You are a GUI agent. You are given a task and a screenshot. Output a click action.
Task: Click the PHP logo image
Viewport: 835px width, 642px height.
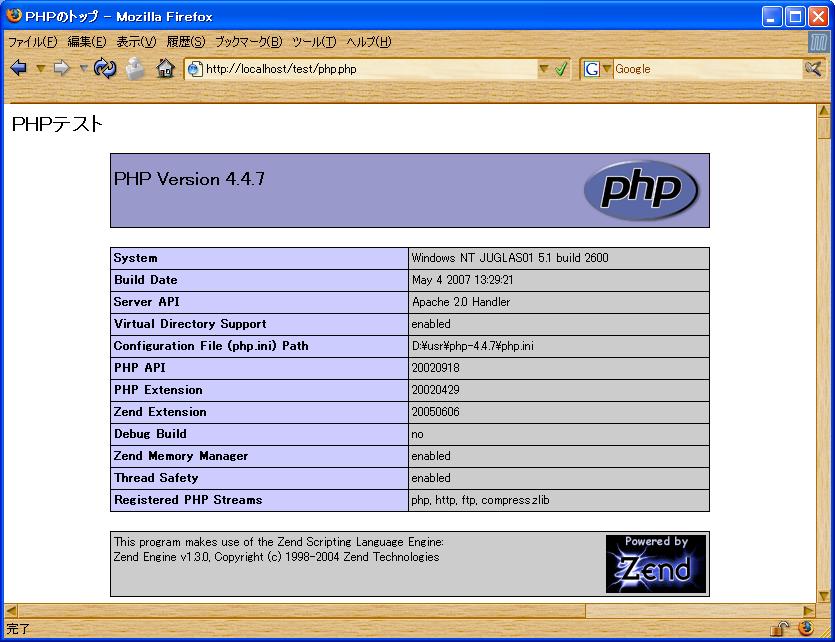coord(640,190)
